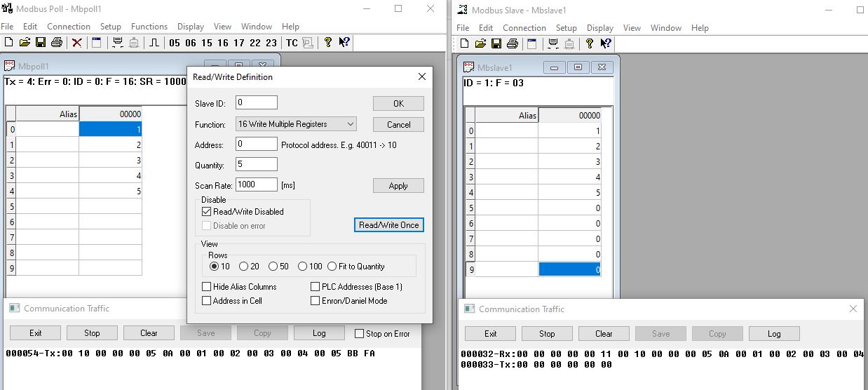Screen dimensions: 868x390
Task: Open window definition icon in Modbus Slave toolbar
Action: tap(532, 43)
